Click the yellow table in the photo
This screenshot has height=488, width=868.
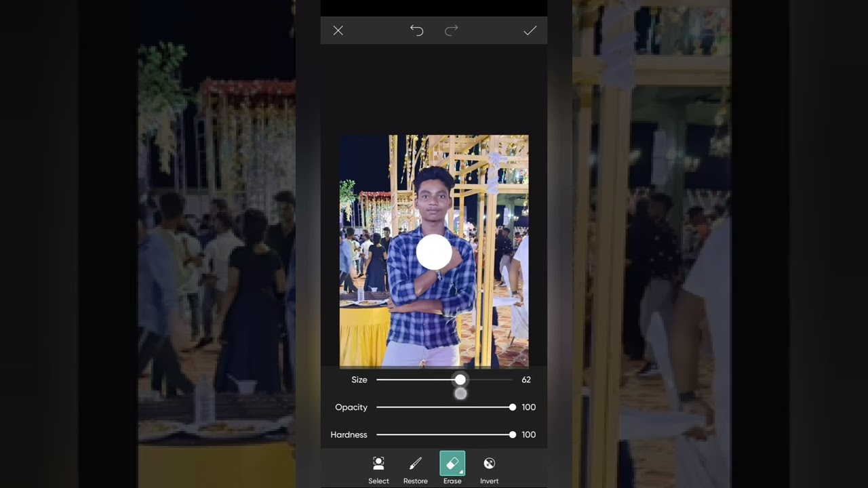365,334
